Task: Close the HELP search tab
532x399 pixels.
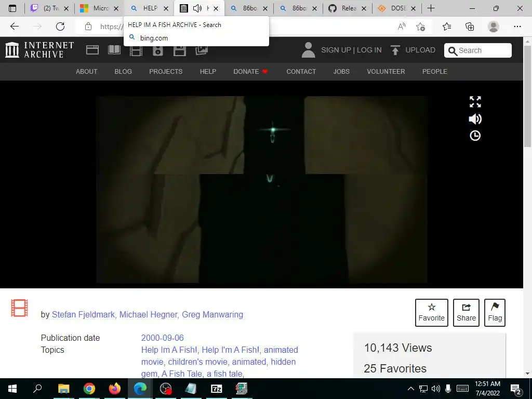Action: [x=166, y=8]
